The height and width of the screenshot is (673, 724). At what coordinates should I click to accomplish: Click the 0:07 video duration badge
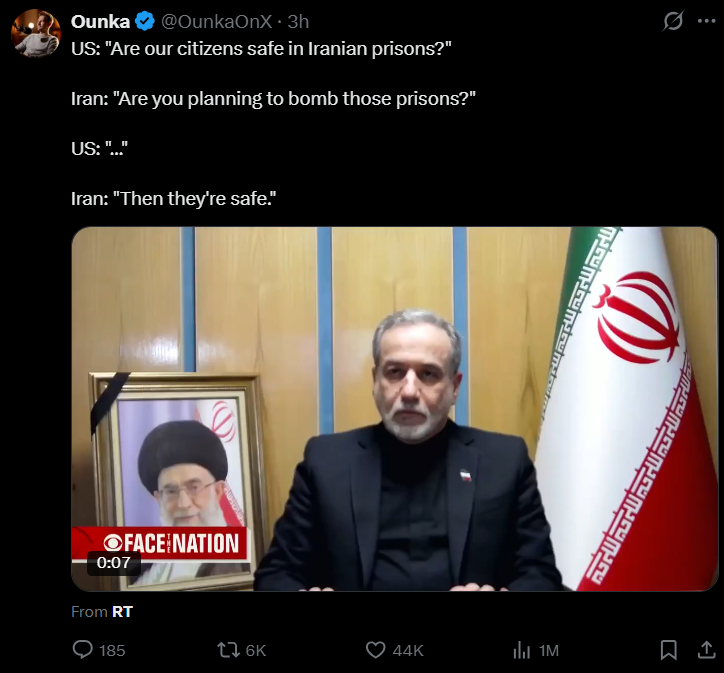coord(114,563)
